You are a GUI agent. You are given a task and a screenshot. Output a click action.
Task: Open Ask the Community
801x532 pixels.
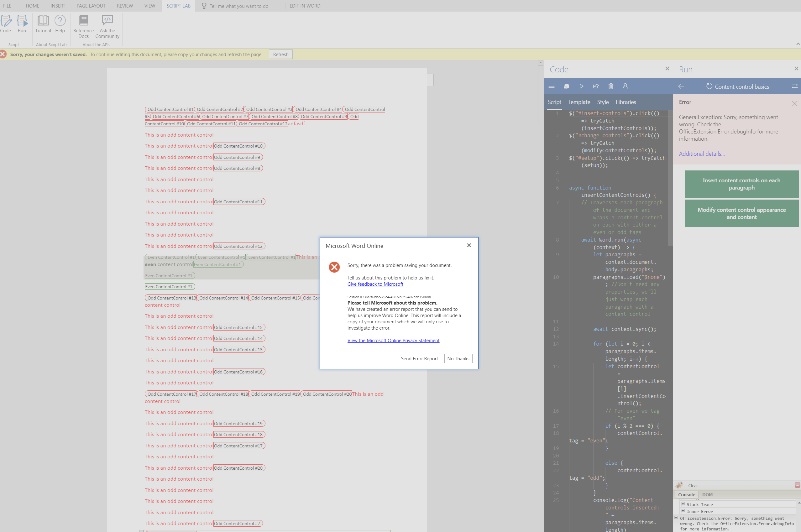tap(107, 25)
